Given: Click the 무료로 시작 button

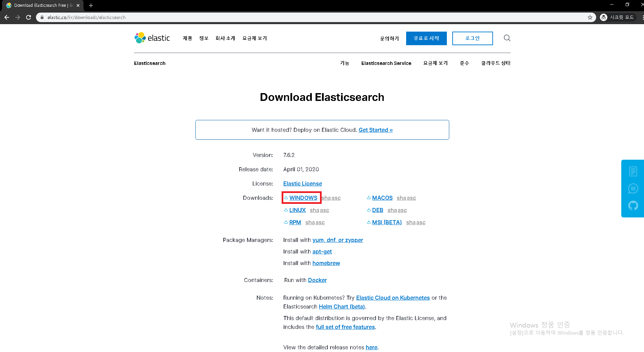Looking at the screenshot, I should click(427, 38).
